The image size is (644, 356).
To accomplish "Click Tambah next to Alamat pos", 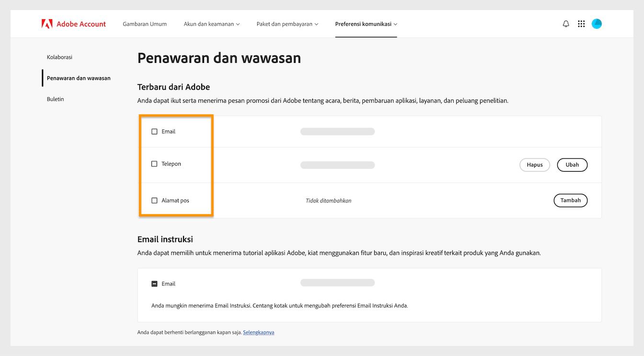I will pyautogui.click(x=570, y=200).
